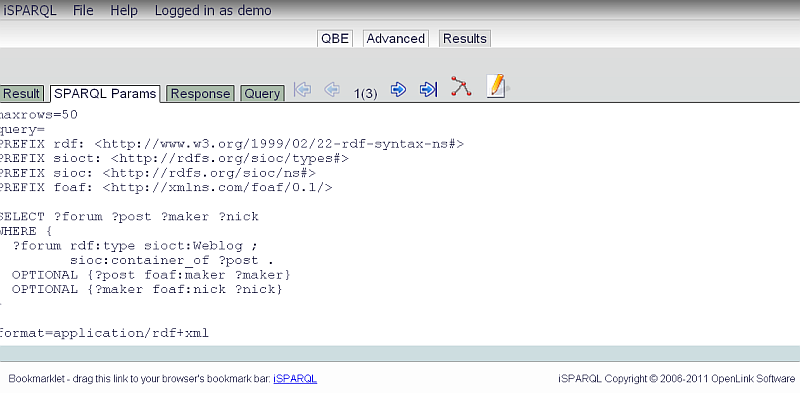Click the maxrows=50 parameter line
This screenshot has height=393, width=800.
pos(39,115)
